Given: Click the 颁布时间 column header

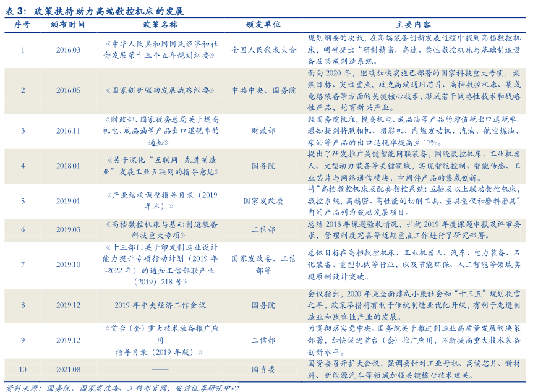Looking at the screenshot, I should 68,24.
